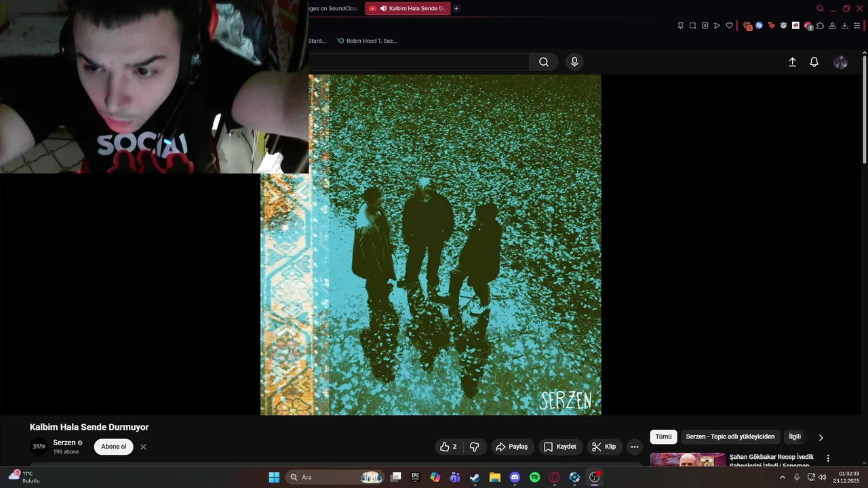Open the Stard... bookmark
The height and width of the screenshot is (488, 868).
click(x=317, y=41)
